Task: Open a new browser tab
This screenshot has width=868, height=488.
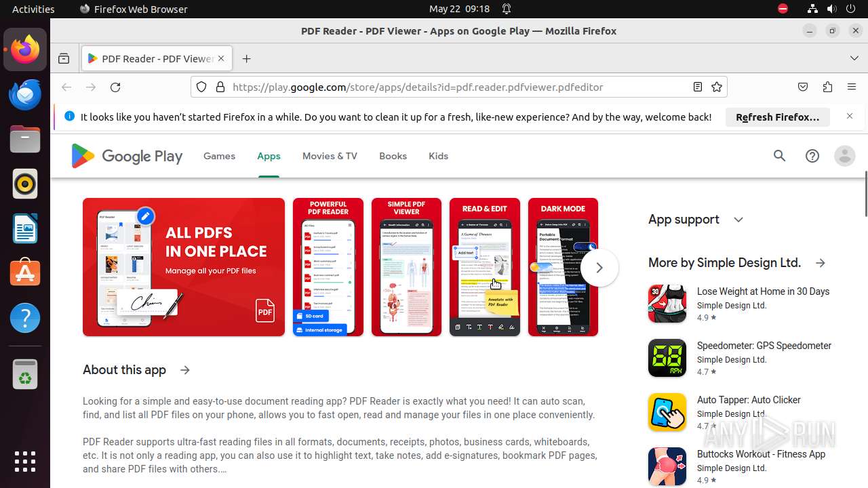Action: coord(246,59)
